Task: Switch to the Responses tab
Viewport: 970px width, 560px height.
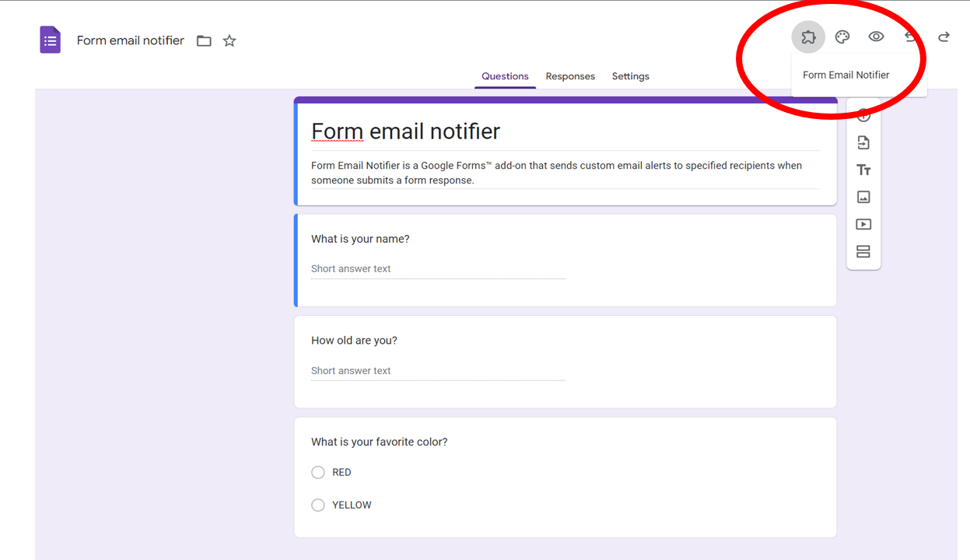Action: [x=570, y=76]
